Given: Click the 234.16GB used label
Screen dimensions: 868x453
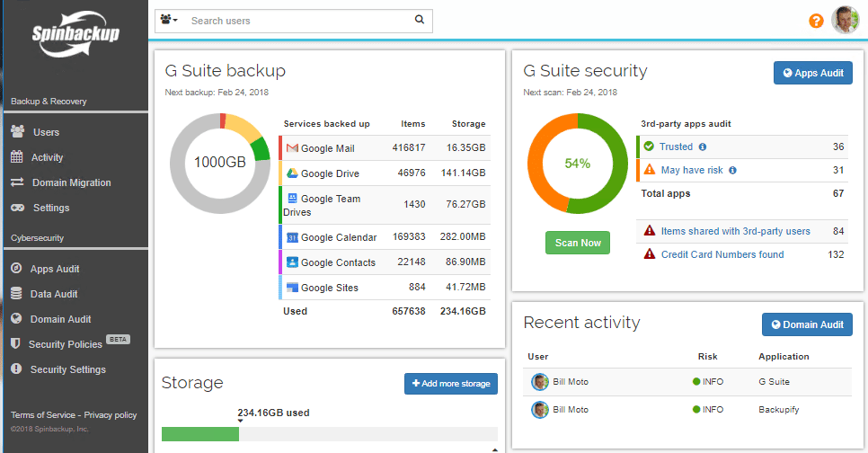Looking at the screenshot, I should point(273,413).
